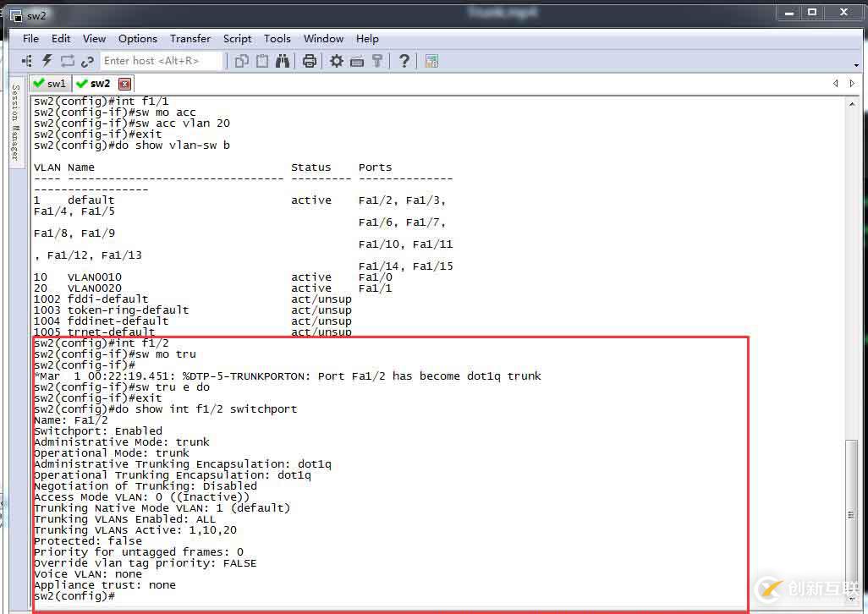Expand the Session Manager side panel
Image resolution: width=868 pixels, height=614 pixels.
[15, 123]
